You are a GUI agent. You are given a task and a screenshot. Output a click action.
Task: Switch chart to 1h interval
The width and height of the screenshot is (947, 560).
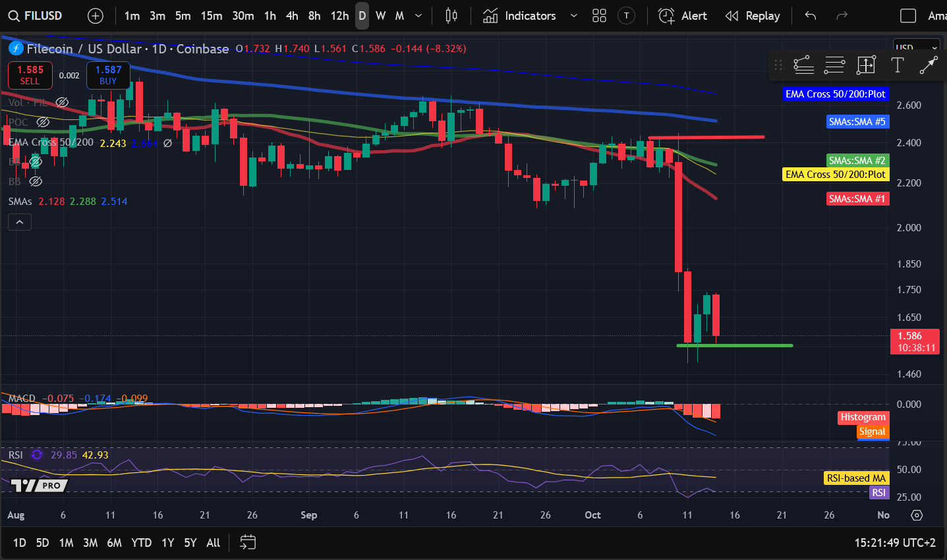pyautogui.click(x=270, y=16)
